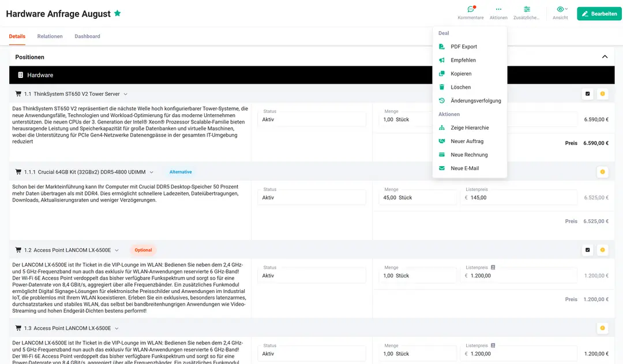Edit the Listenpreis field showing 145,00

pos(519,197)
